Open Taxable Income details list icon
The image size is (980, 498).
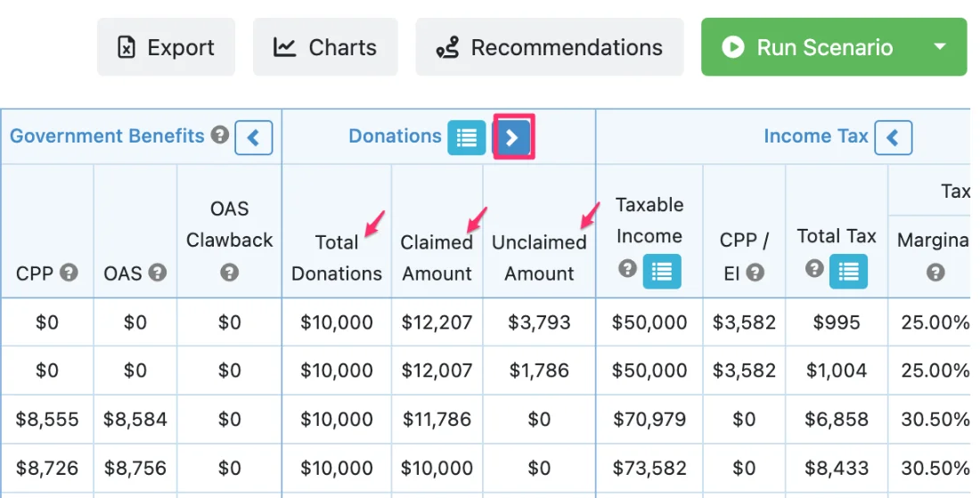662,271
